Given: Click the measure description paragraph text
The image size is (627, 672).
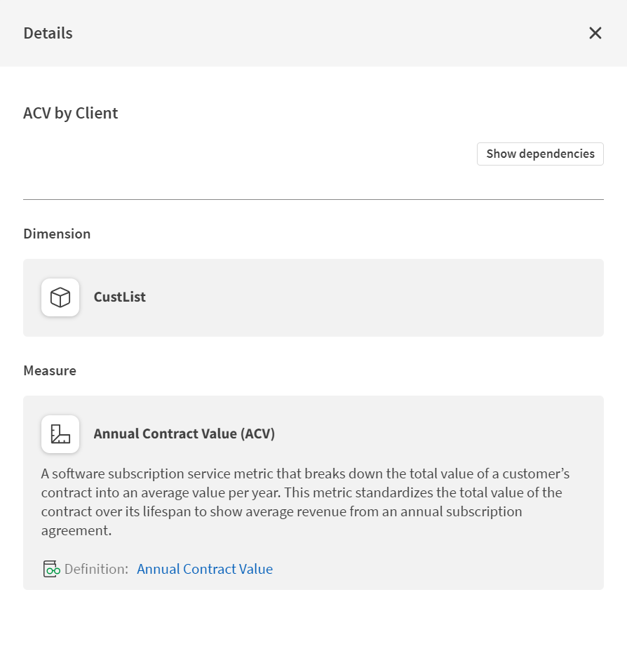Looking at the screenshot, I should point(302,492).
